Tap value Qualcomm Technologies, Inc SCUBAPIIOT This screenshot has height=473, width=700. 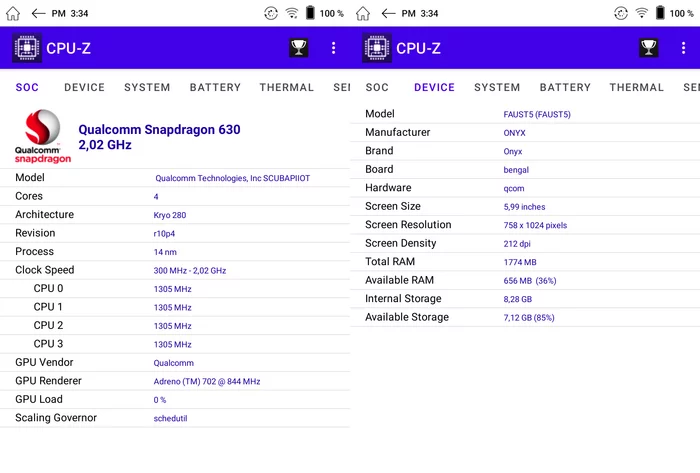(233, 178)
